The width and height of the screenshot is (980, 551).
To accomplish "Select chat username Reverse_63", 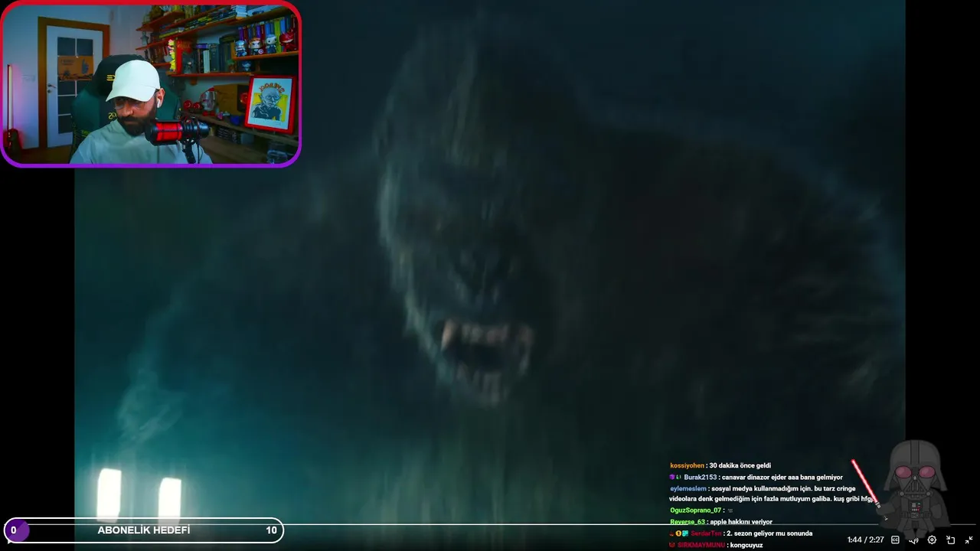I will (x=688, y=522).
